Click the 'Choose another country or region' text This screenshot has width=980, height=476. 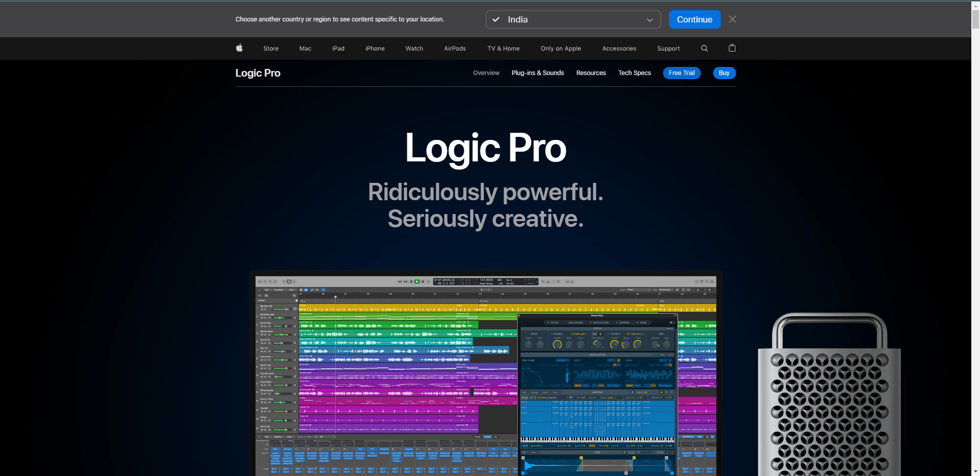click(340, 19)
